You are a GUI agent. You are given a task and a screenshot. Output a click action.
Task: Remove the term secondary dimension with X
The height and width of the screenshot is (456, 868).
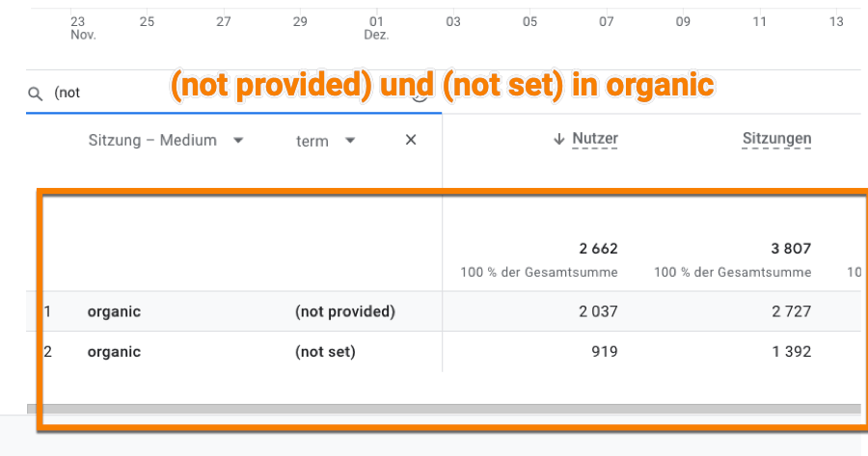[x=411, y=141]
